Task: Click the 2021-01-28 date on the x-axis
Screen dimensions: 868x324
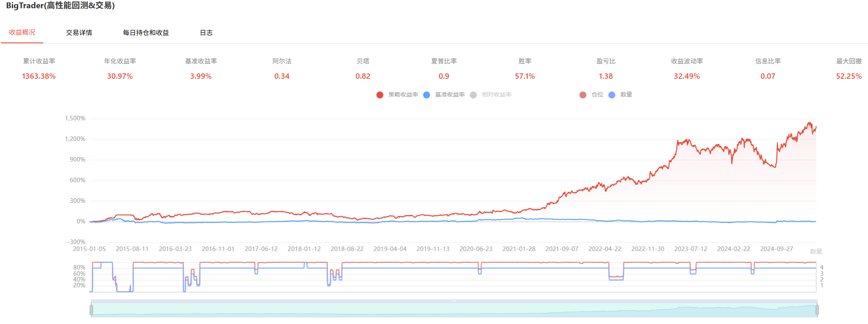Action: click(519, 249)
